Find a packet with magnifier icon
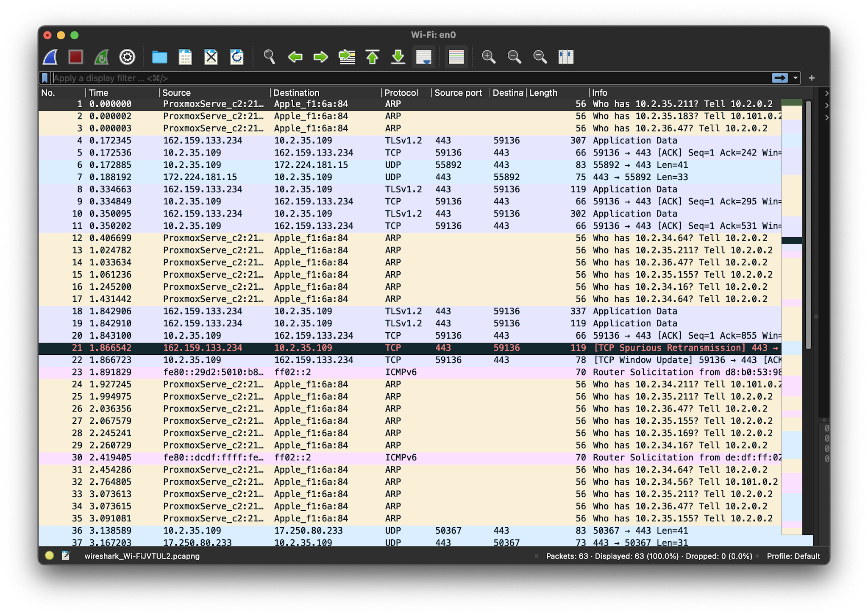The height and width of the screenshot is (615, 868). [x=269, y=57]
